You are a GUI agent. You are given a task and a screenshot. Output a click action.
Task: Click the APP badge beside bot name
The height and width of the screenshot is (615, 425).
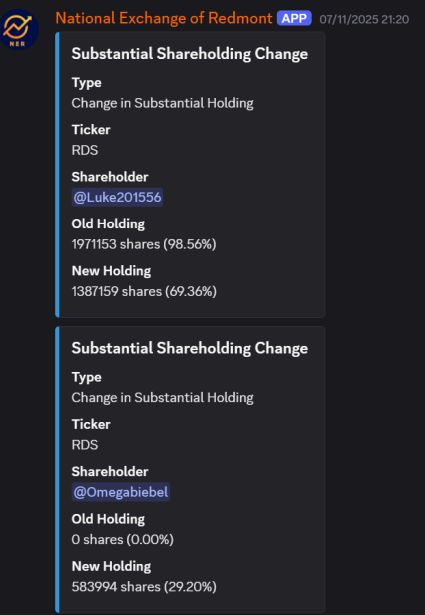point(294,18)
